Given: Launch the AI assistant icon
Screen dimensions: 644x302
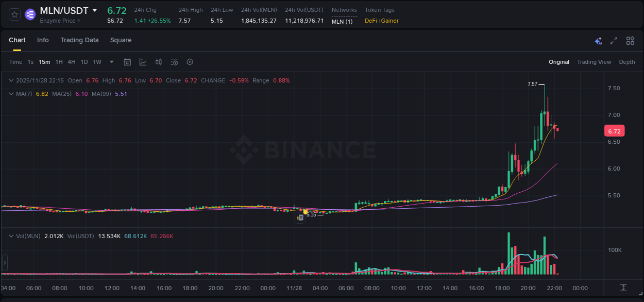Looking at the screenshot, I should (x=598, y=40).
